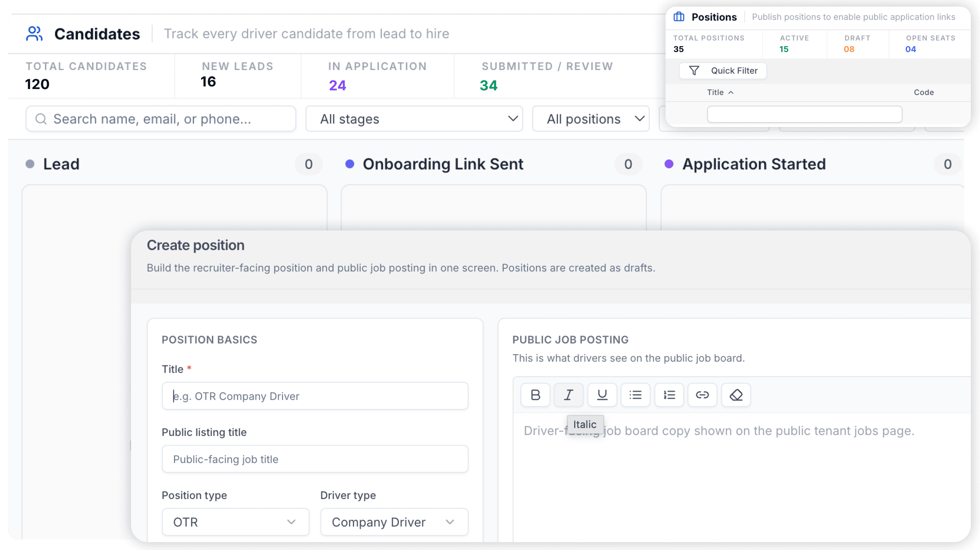Click the Create position heading

click(x=196, y=245)
